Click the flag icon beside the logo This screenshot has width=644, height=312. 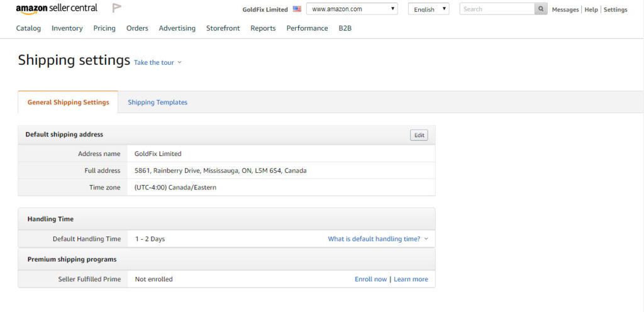(116, 8)
